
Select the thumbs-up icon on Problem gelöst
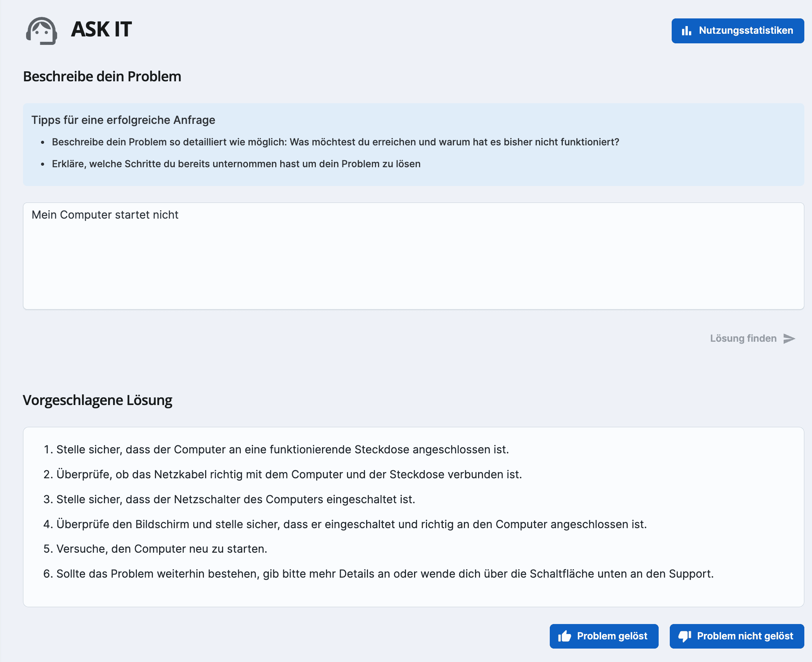point(566,636)
